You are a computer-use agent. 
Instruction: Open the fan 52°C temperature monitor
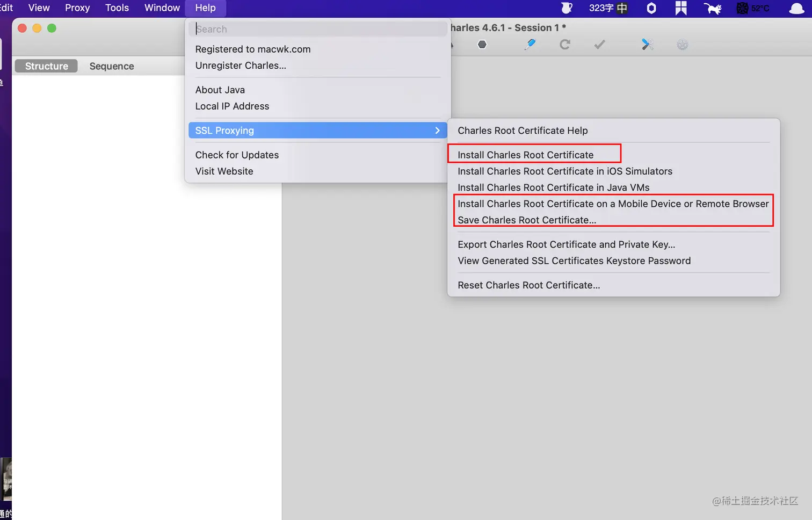coord(753,8)
